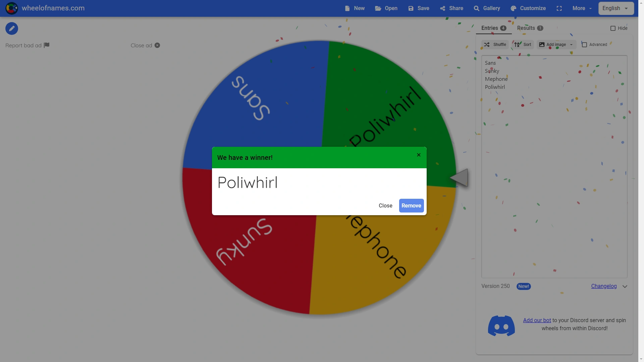
Task: Open the Gallery search icon
Action: [476, 8]
